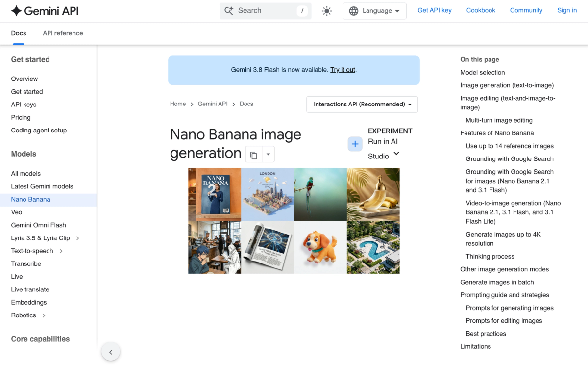
Task: Jump to Generate images in batch
Action: point(497,282)
